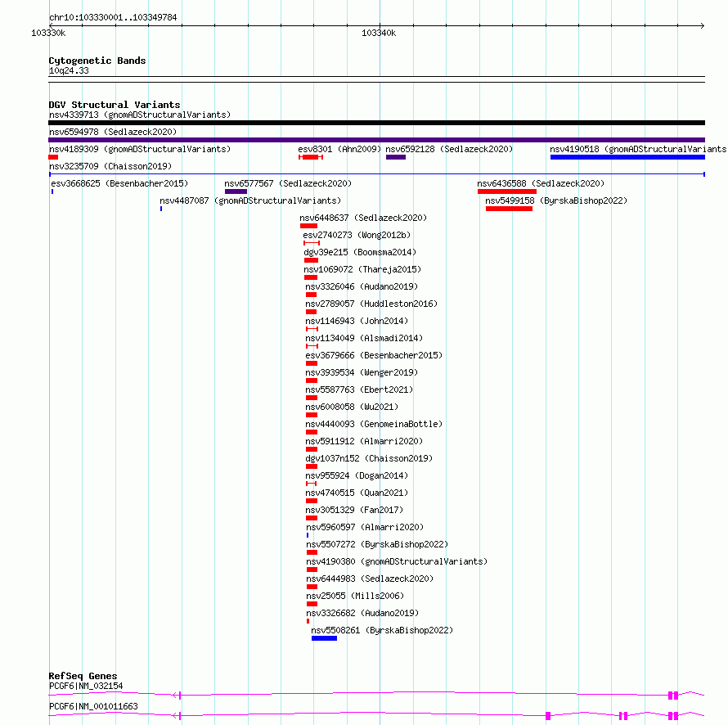Select nsv6448637 (Sedlazeck2020) label
Screen dimensions: 728x725
coord(363,218)
